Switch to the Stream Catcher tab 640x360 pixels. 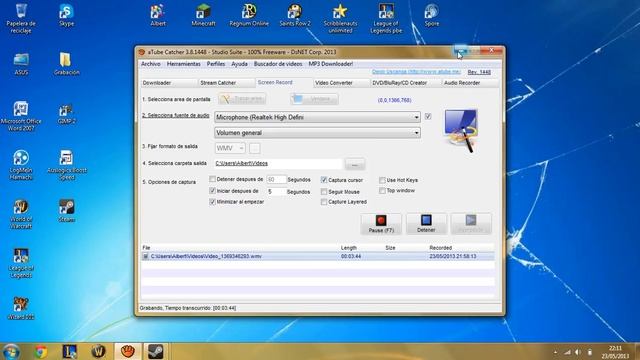point(227,83)
